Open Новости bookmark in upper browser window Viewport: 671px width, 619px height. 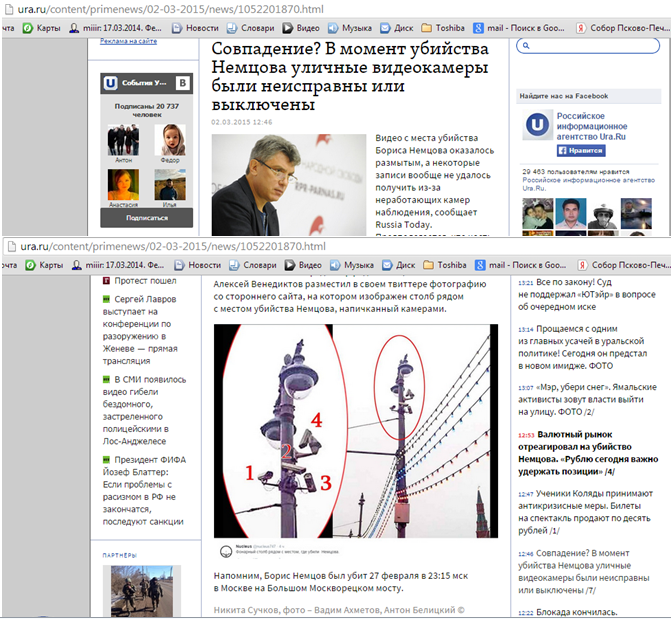pyautogui.click(x=195, y=28)
